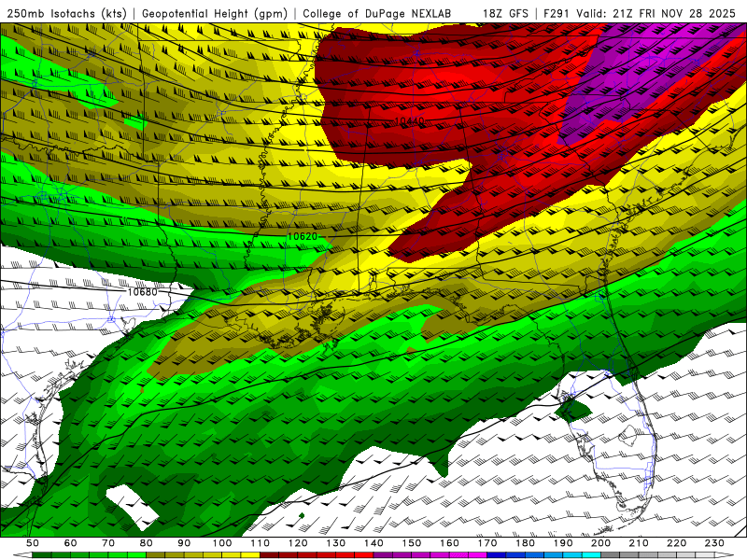The image size is (747, 560).
Task: Click the 160 value on the color scale
Action: [x=449, y=543]
